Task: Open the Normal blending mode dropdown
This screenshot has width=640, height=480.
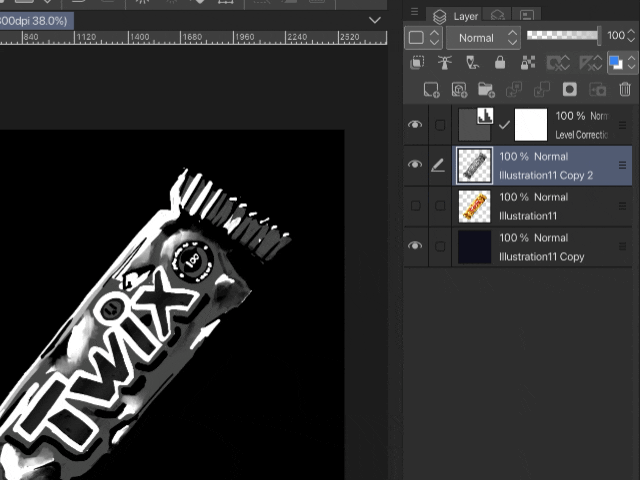Action: point(483,38)
